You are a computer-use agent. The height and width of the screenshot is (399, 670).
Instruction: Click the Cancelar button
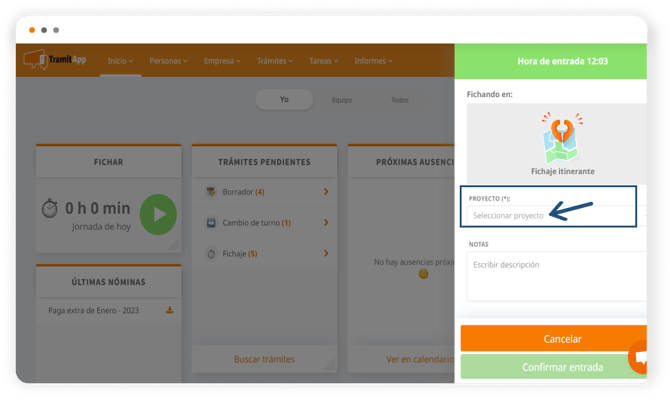click(554, 339)
